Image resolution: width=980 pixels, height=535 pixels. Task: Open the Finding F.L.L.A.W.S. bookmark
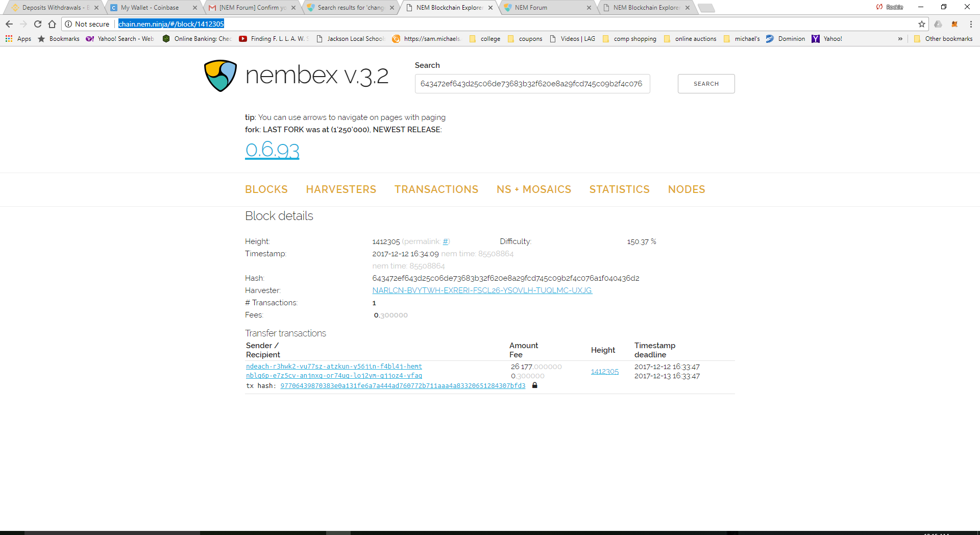(274, 39)
